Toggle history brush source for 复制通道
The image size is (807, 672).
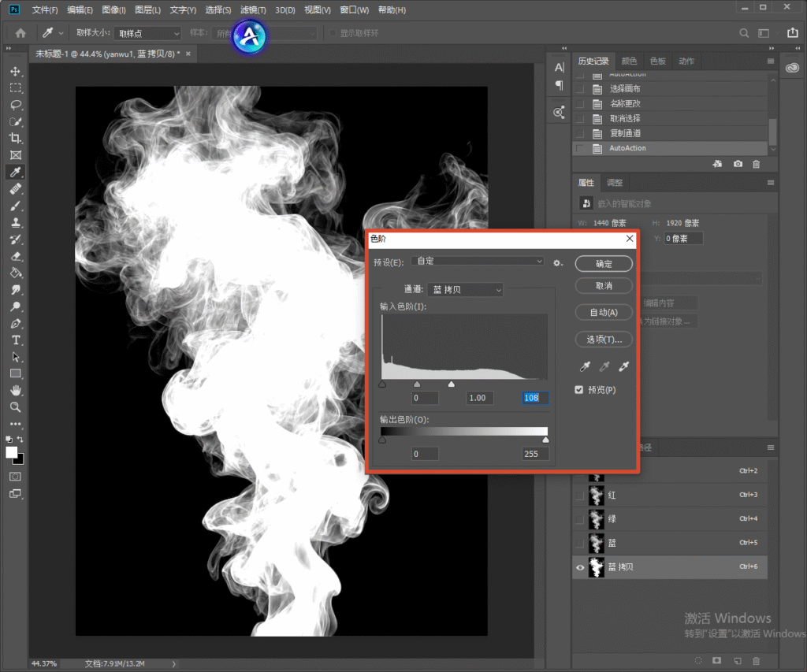[x=580, y=134]
